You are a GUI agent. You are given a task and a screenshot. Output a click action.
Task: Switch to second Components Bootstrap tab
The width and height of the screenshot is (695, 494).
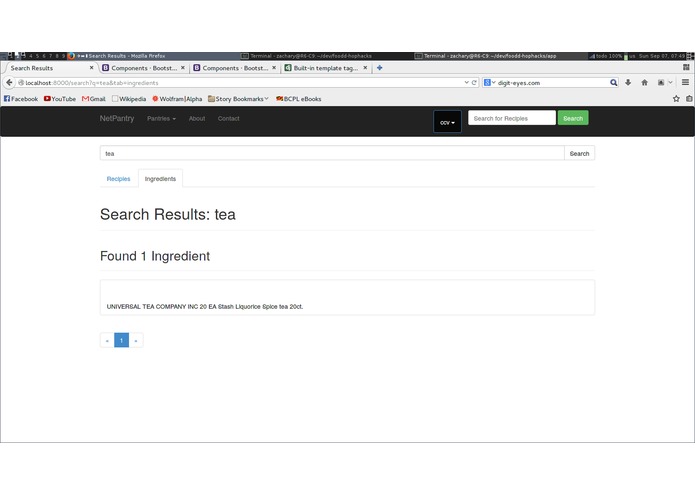[x=233, y=68]
